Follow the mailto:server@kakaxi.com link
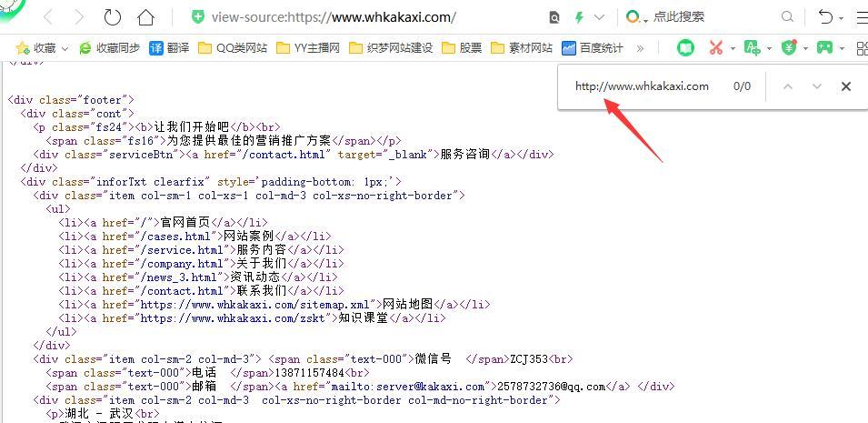 (x=408, y=387)
